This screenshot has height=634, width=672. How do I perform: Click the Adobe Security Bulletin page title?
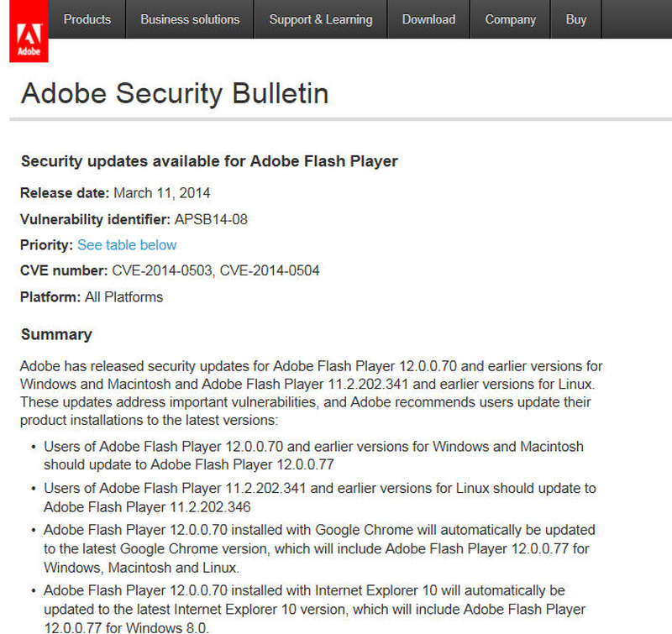tap(174, 93)
